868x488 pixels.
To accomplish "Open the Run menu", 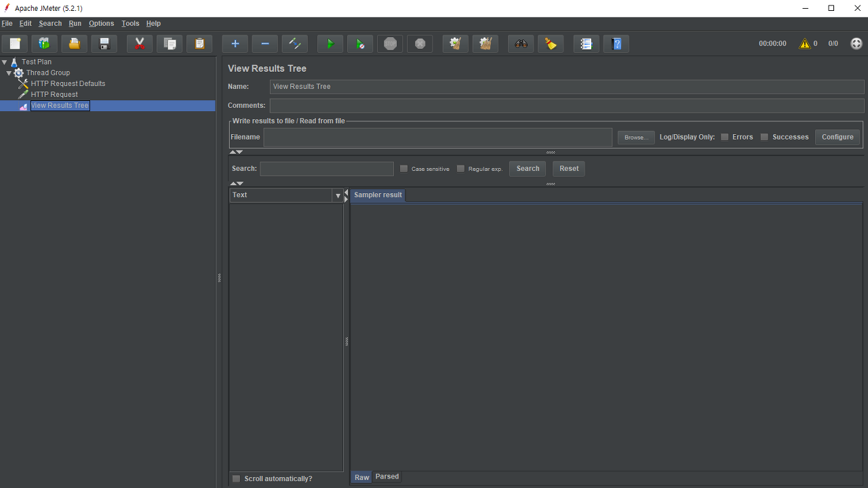I will tap(75, 24).
